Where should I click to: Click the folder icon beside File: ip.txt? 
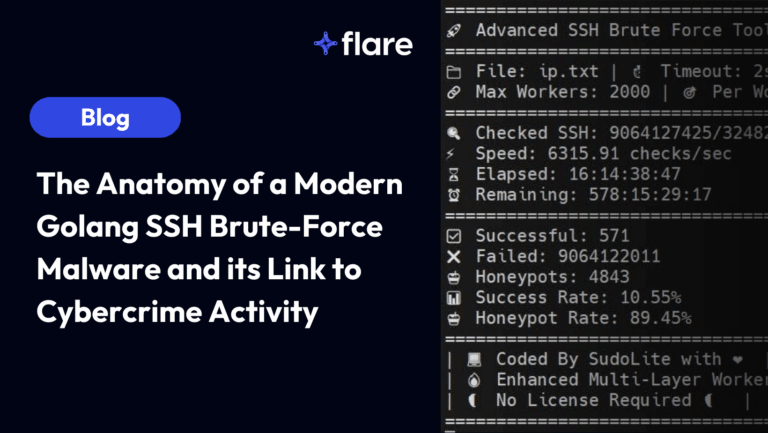point(453,72)
